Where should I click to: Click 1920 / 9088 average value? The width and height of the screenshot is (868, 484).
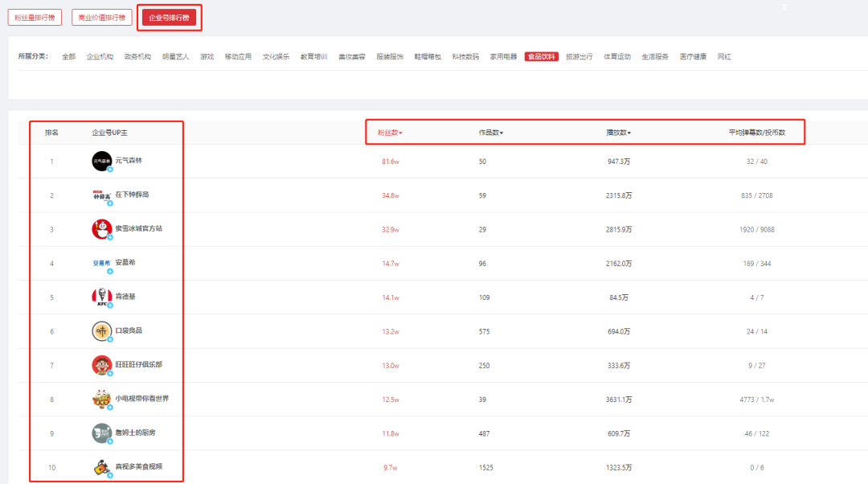click(757, 229)
